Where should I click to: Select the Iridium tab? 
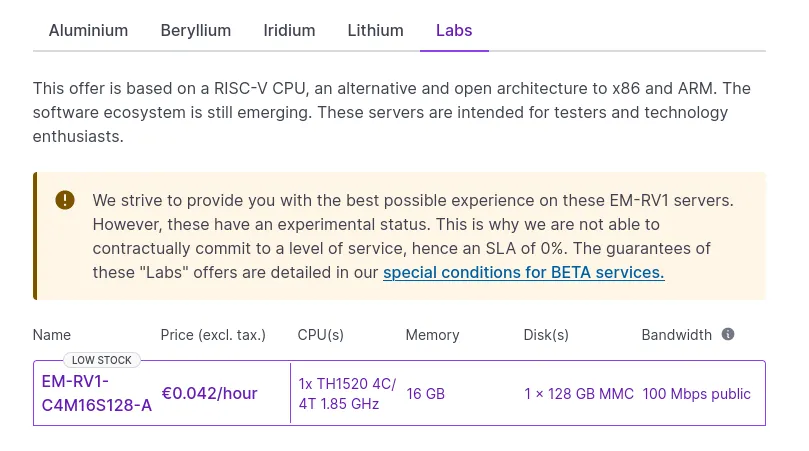(x=289, y=30)
